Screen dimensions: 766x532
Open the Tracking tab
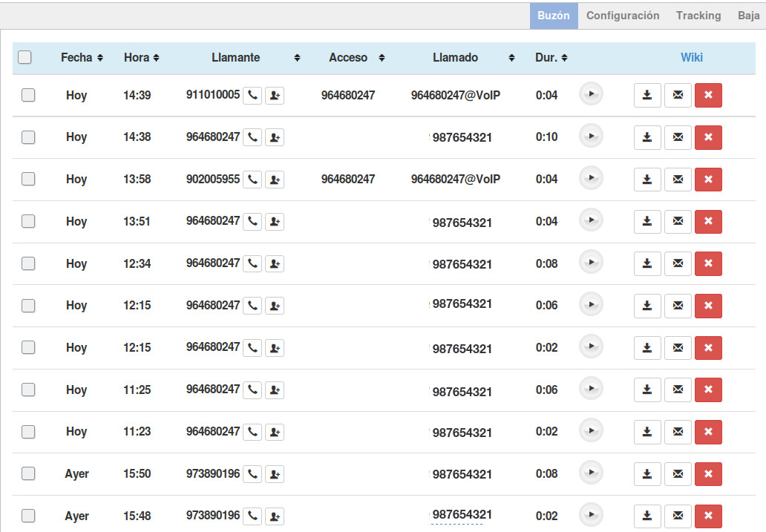[x=698, y=16]
